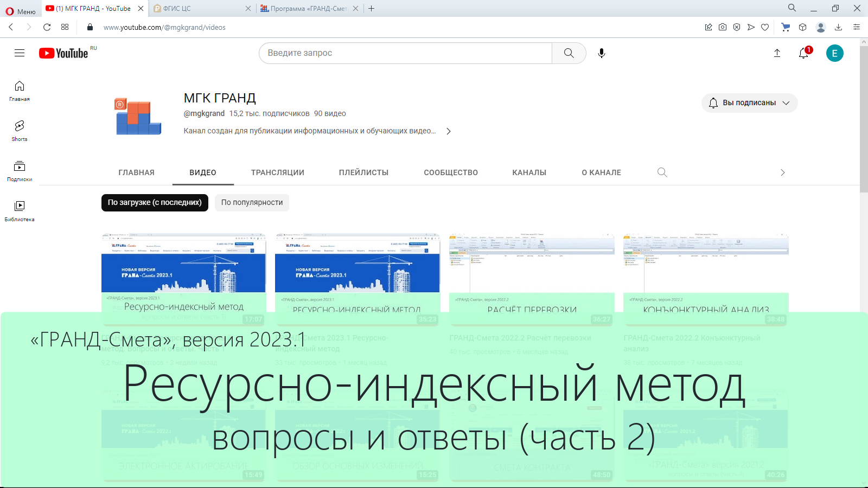The image size is (868, 488).
Task: Click the page vertical scrollbar
Action: click(864, 119)
